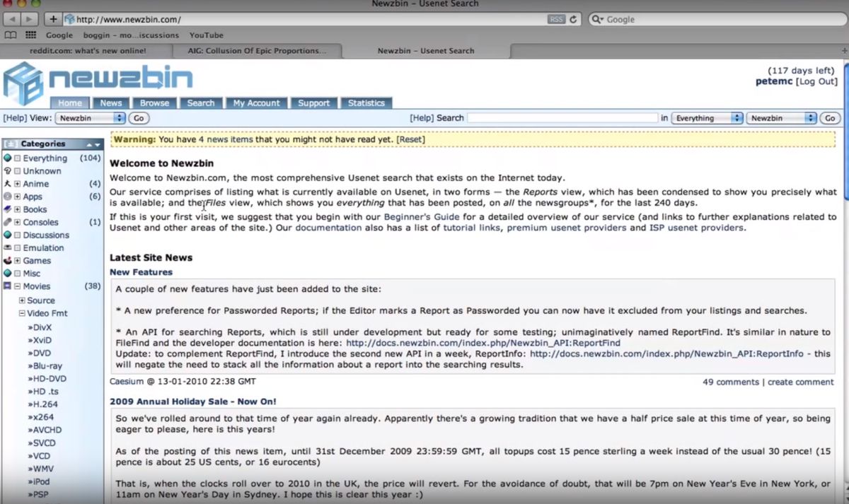Click the Games category joystick icon
Screen dimensions: 849x504
(x=7, y=260)
